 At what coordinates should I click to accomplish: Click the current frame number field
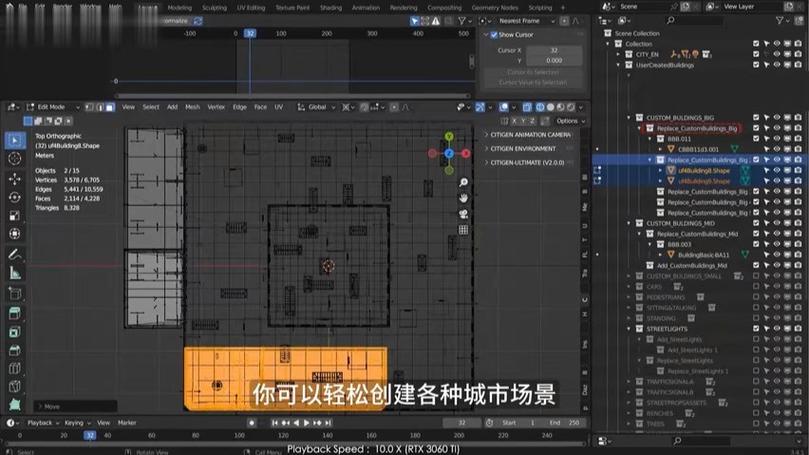(x=462, y=423)
